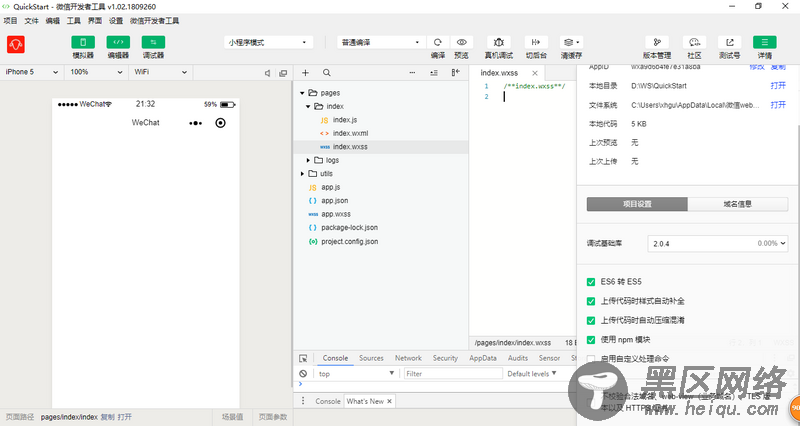Image resolution: width=800 pixels, height=426 pixels.
Task: Open the 设置 menu
Action: tap(116, 21)
